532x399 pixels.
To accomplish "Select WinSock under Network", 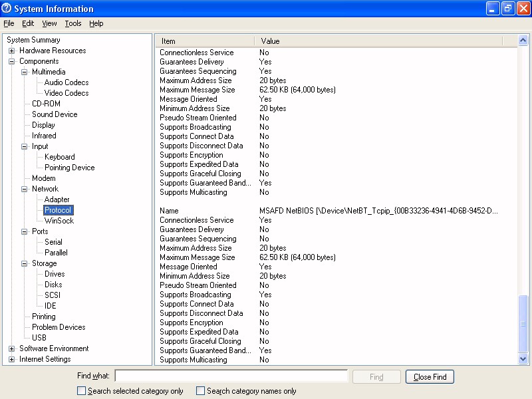I will pyautogui.click(x=59, y=221).
